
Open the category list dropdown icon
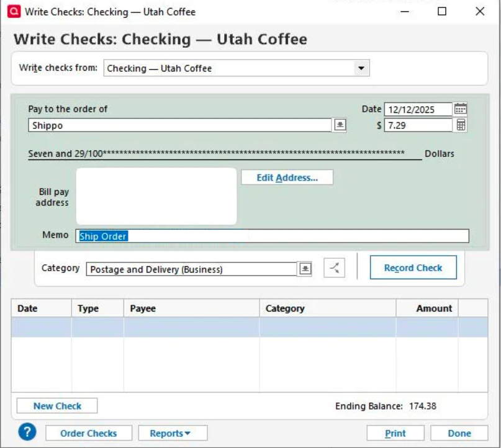pyautogui.click(x=305, y=269)
